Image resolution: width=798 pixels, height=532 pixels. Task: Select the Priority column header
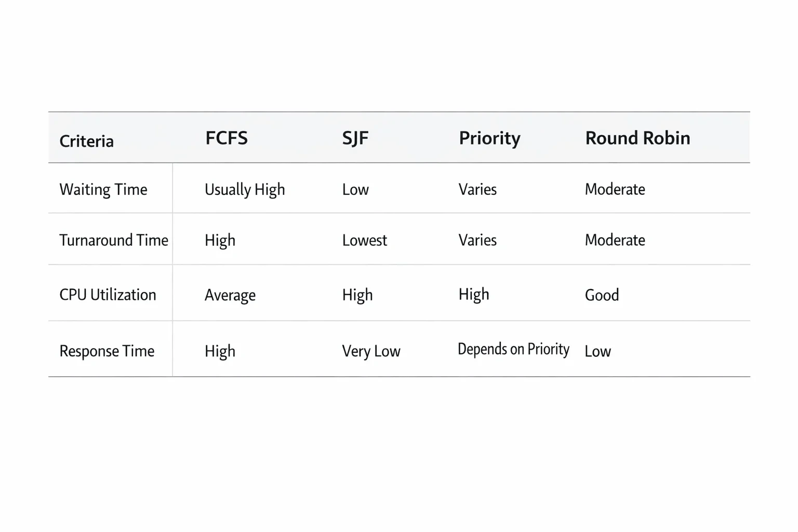click(489, 138)
